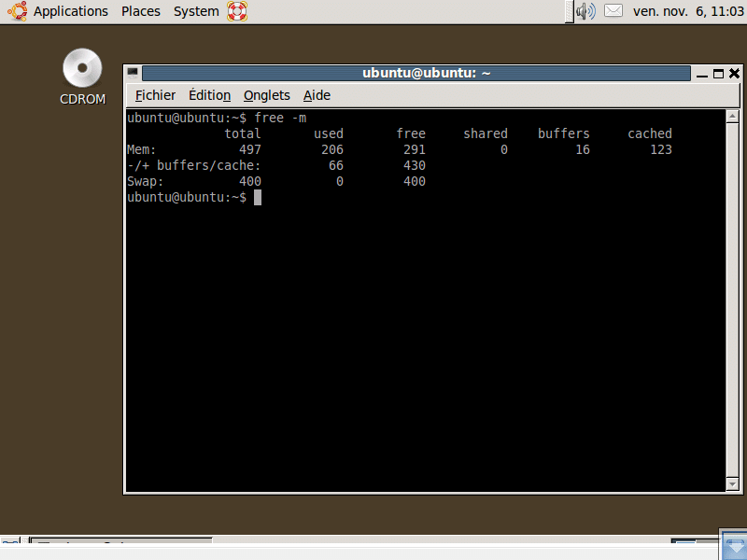
Task: Click the terminal cursor at the prompt
Action: [x=258, y=197]
